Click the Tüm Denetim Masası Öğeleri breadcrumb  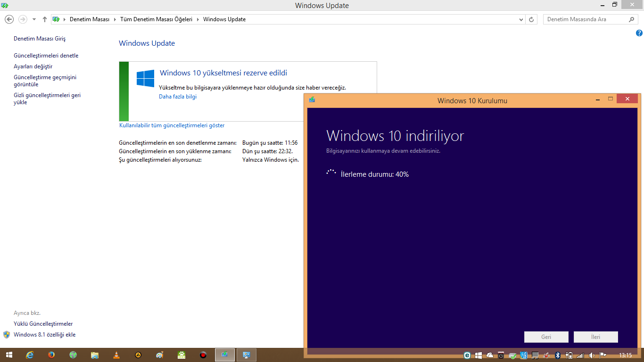tap(156, 19)
